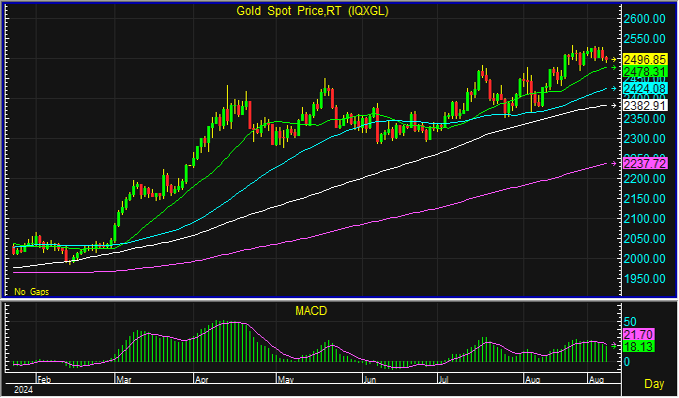679x398 pixels.
Task: Click the May marker on time axis
Action: (286, 380)
